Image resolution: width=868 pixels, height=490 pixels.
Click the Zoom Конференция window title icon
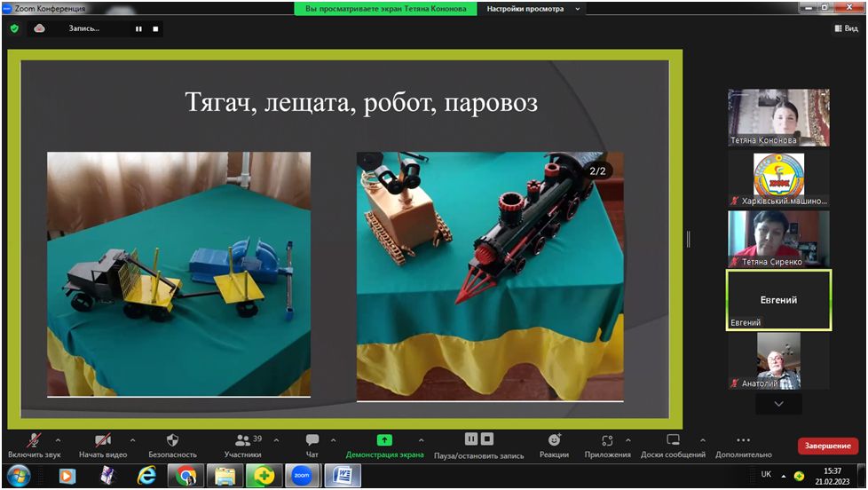pyautogui.click(x=7, y=9)
